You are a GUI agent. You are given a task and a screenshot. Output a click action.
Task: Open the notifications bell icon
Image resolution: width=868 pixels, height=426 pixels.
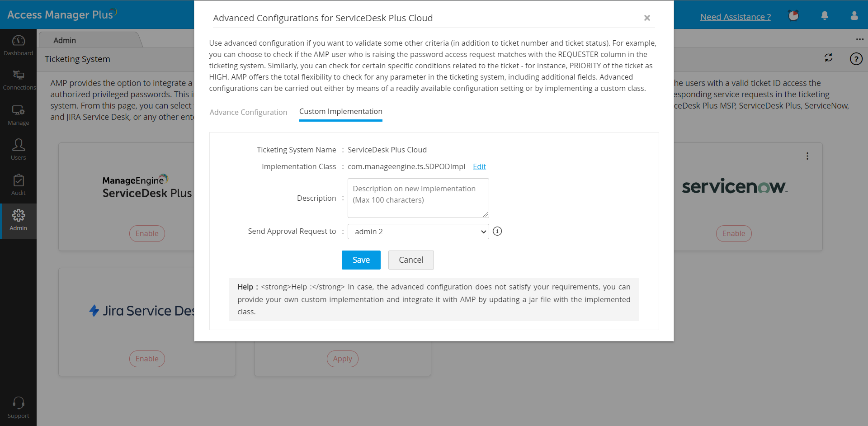coord(825,16)
